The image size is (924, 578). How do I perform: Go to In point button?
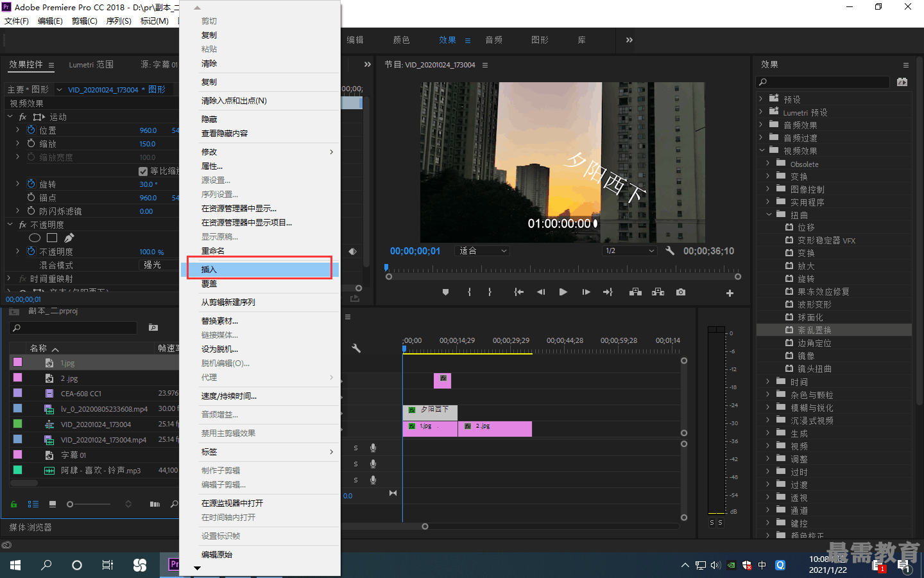[518, 292]
